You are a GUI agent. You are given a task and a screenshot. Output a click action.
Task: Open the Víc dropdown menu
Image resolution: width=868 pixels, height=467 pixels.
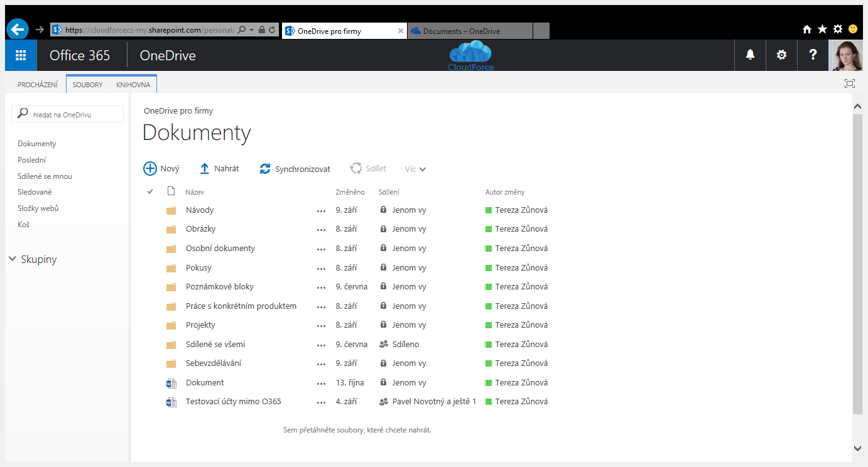pos(415,168)
